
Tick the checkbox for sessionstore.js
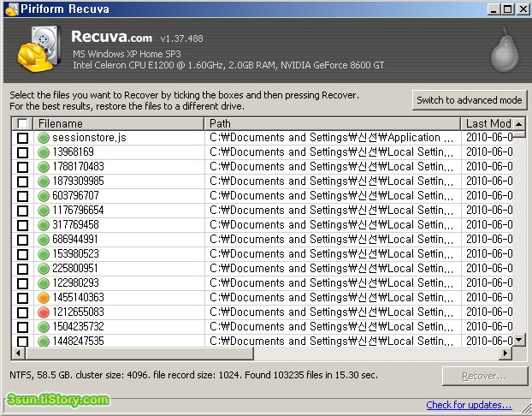point(23,138)
